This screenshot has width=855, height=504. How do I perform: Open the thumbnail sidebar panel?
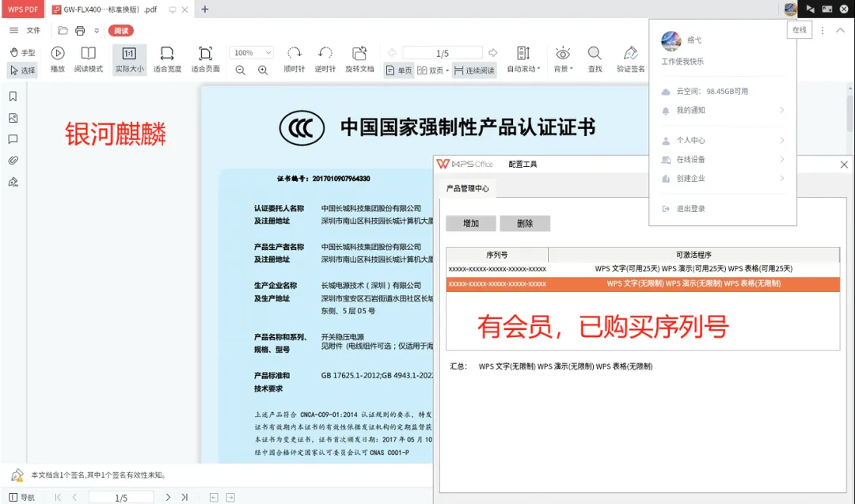tap(13, 118)
